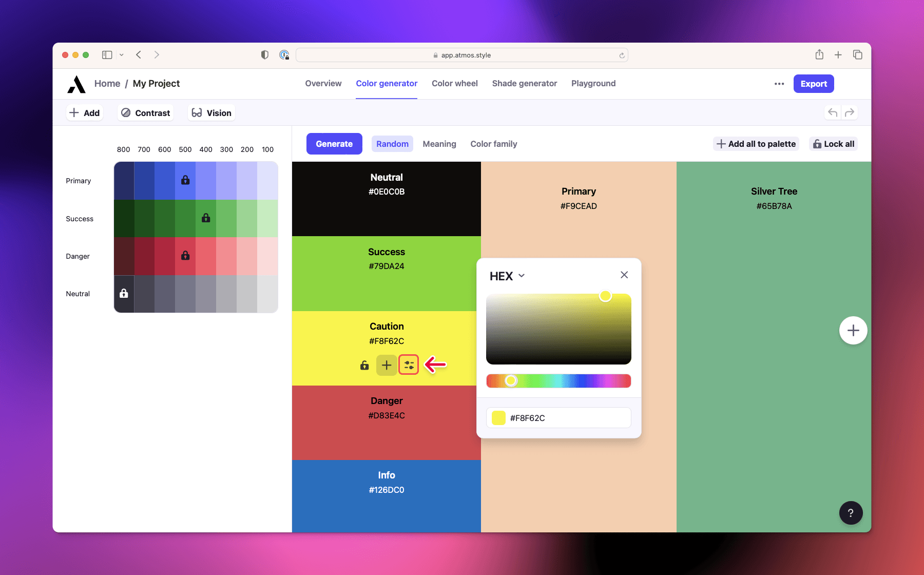This screenshot has height=575, width=924.
Task: Click the lock on the Primary 500 shade
Action: point(185,180)
